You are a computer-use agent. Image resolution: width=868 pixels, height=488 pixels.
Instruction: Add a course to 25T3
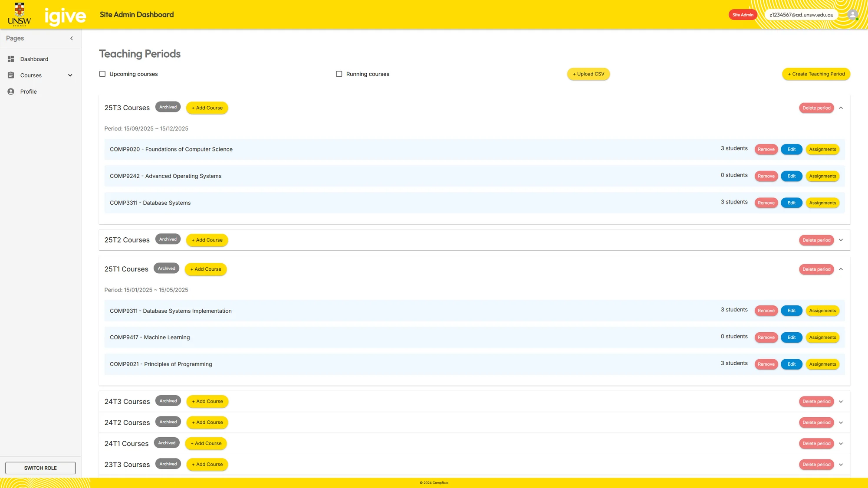207,108
